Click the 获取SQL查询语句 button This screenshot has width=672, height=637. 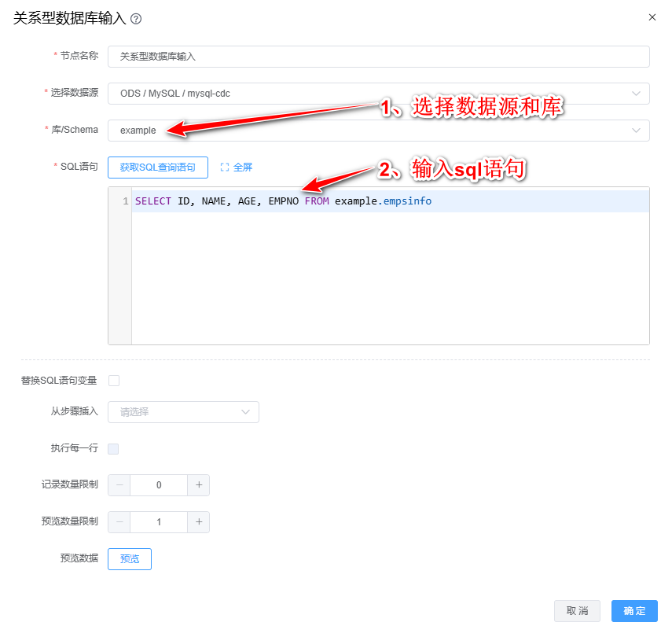point(158,168)
